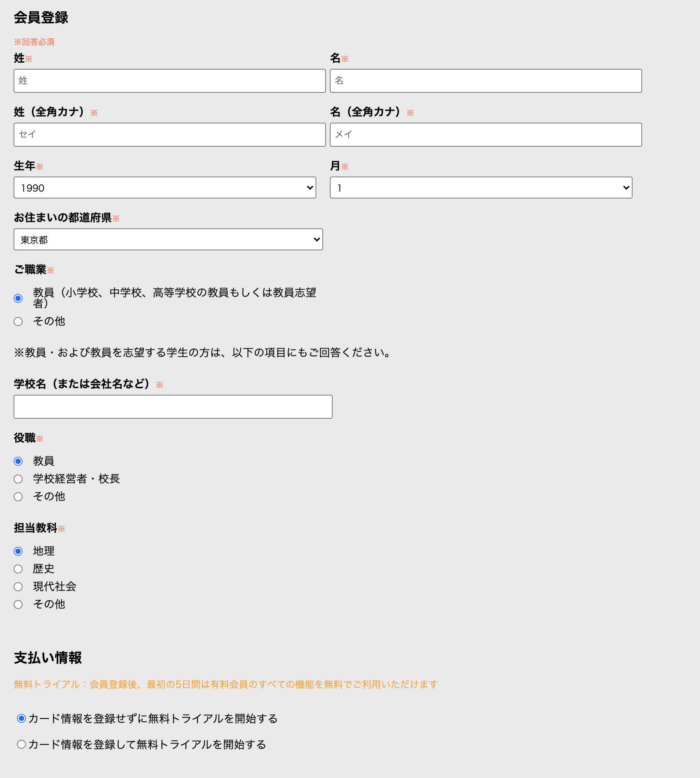
Task: Choose カード情報を登録して無料トライアル option
Action: 21,745
